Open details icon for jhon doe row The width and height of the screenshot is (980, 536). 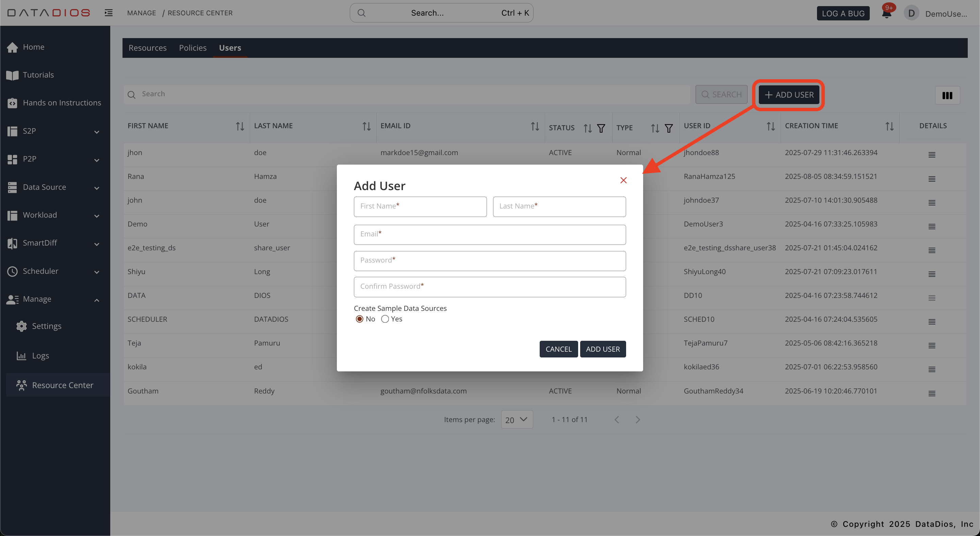pos(932,155)
